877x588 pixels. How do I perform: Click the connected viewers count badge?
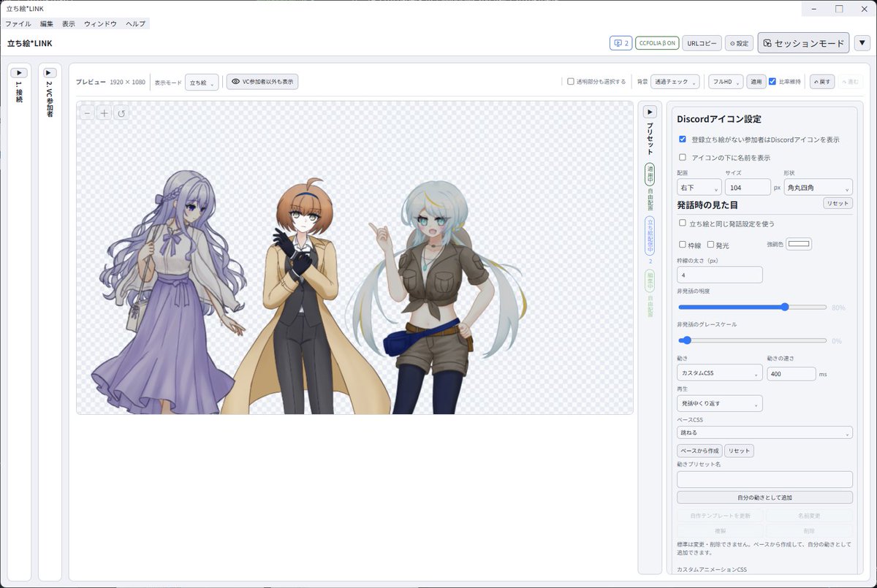point(621,43)
